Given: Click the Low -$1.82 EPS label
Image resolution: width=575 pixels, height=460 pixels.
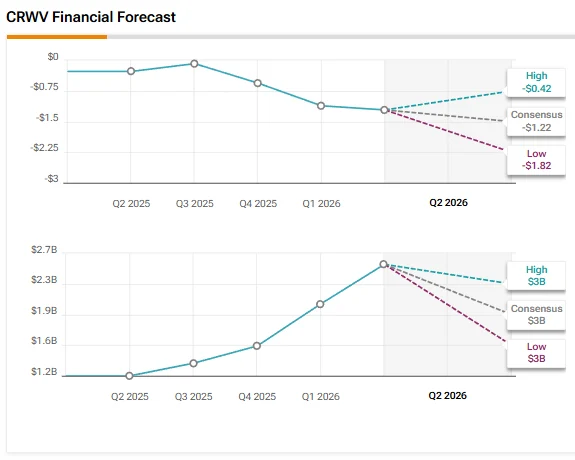Looking at the screenshot, I should pos(536,160).
